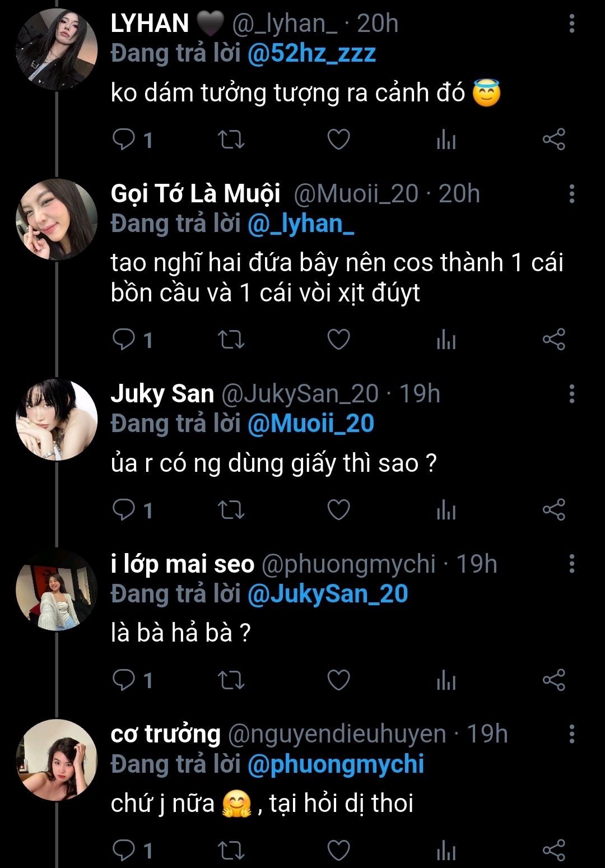Viewport: 605px width, 868px height.
Task: Open cơ trưởng's avatar
Action: [x=57, y=760]
